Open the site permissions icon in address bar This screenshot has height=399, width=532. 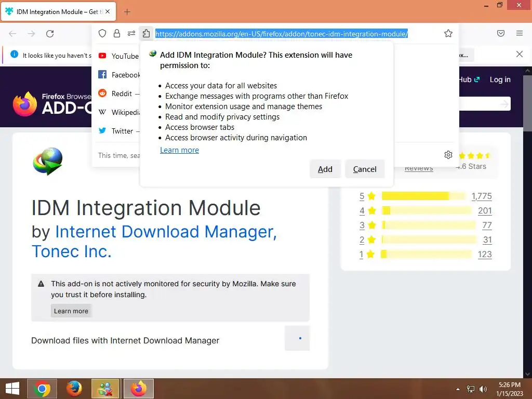(131, 33)
